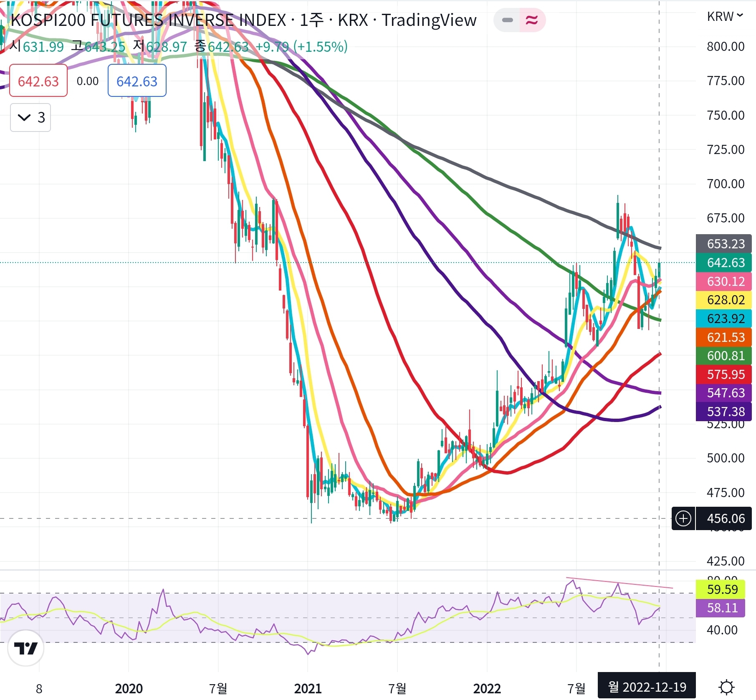756x700 pixels.
Task: Click the +9.79 (+1.55%) change value
Action: click(301, 47)
